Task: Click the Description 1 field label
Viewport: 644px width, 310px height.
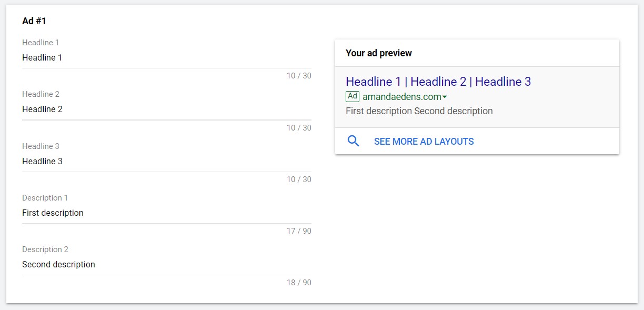Action: click(x=45, y=198)
